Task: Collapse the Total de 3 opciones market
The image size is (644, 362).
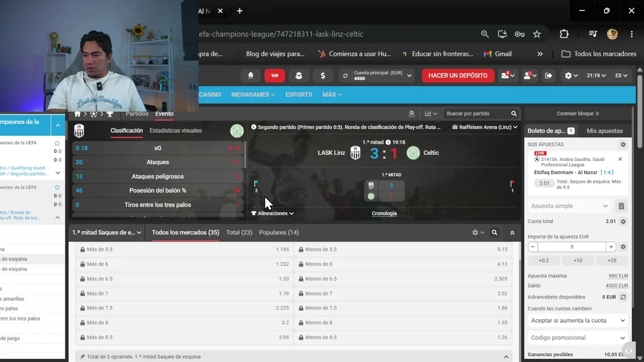Action: 506,357
